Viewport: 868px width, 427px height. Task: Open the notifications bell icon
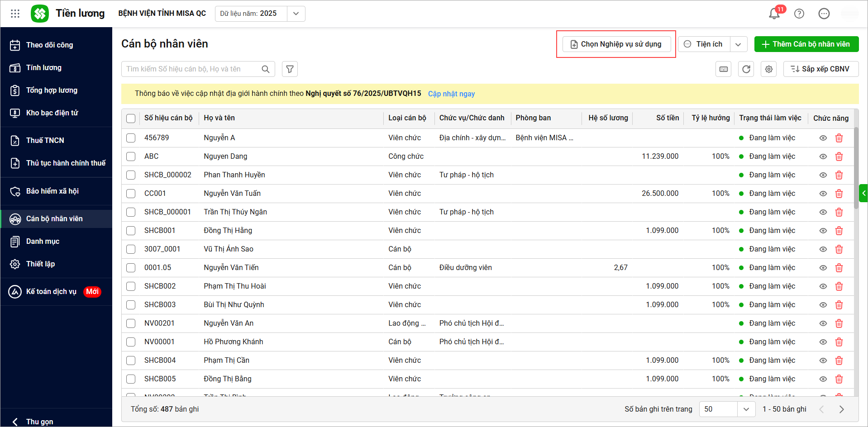pos(774,14)
